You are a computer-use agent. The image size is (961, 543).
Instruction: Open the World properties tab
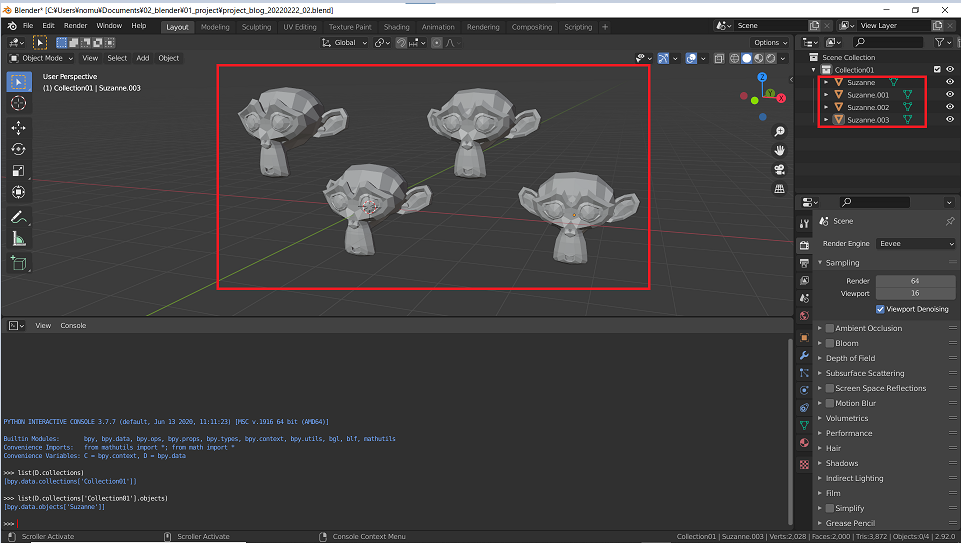coord(804,316)
